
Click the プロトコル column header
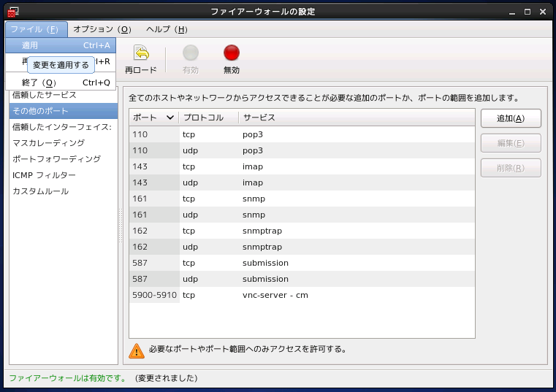coord(208,118)
